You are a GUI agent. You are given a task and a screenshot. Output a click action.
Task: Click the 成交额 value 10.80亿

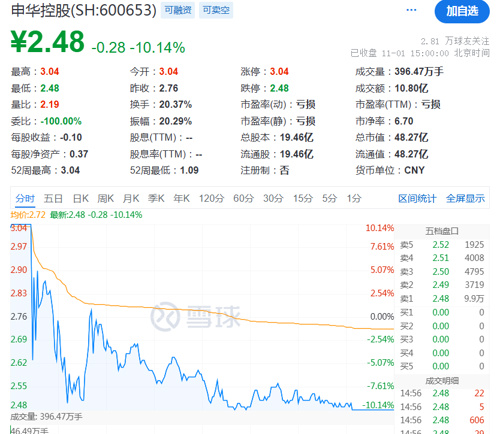pos(411,88)
